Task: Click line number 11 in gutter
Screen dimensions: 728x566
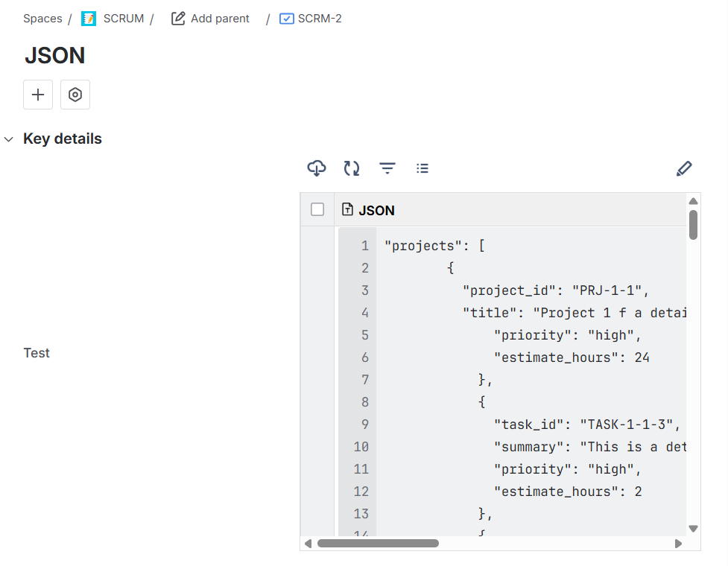Action: click(x=361, y=469)
